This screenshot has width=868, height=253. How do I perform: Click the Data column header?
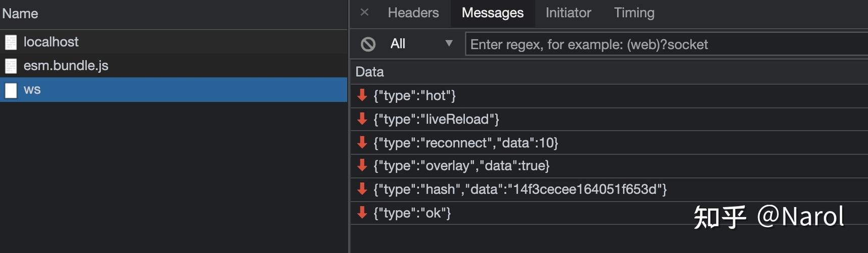click(x=369, y=72)
